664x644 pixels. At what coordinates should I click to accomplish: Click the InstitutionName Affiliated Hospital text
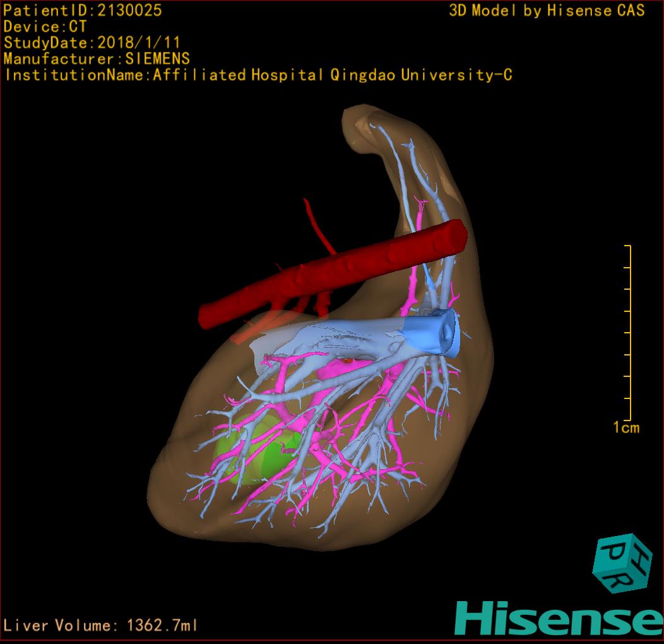coord(258,75)
